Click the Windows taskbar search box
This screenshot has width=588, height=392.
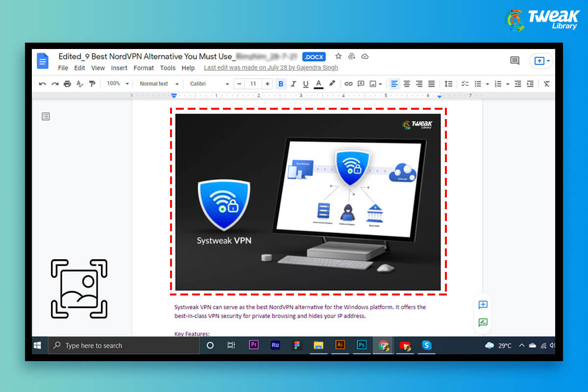click(x=122, y=345)
